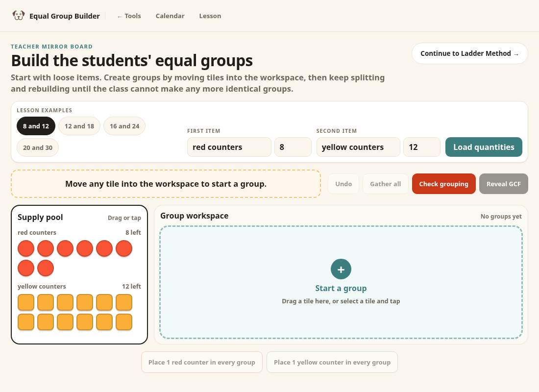Viewport: 539px width, 392px height.
Task: Click the Group workspace heading
Action: click(x=194, y=216)
